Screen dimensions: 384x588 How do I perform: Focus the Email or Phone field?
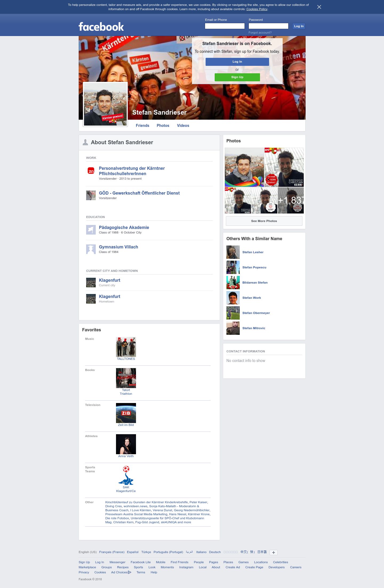click(x=225, y=26)
